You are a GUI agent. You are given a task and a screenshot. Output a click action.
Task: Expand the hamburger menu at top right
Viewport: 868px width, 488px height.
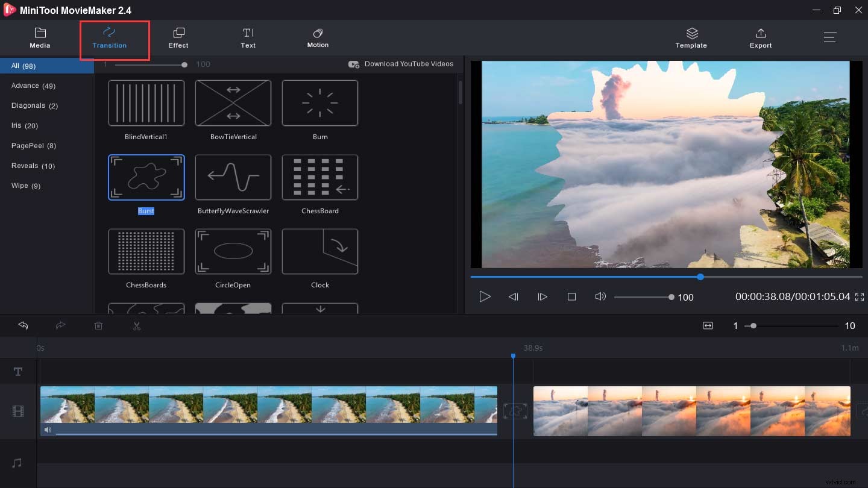(x=830, y=37)
